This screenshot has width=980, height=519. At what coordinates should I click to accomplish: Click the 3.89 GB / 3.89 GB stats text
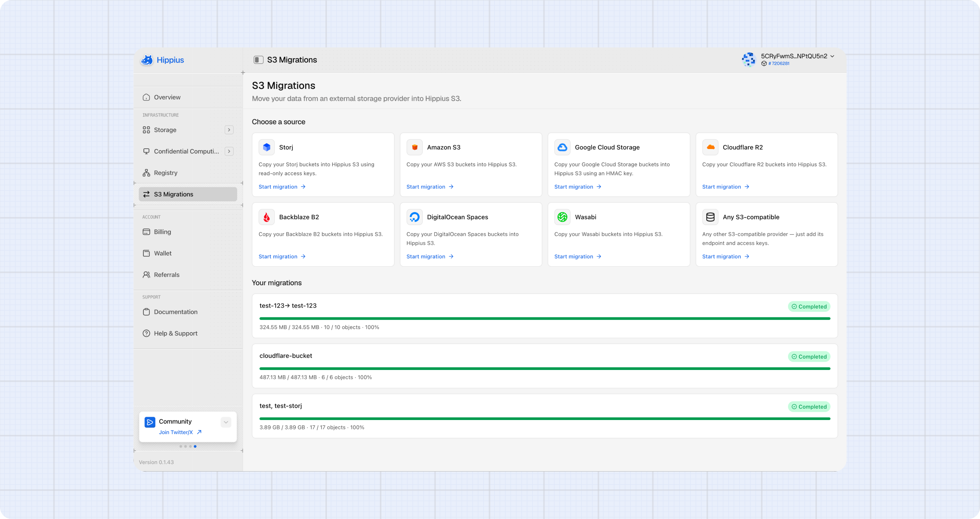[x=312, y=427]
